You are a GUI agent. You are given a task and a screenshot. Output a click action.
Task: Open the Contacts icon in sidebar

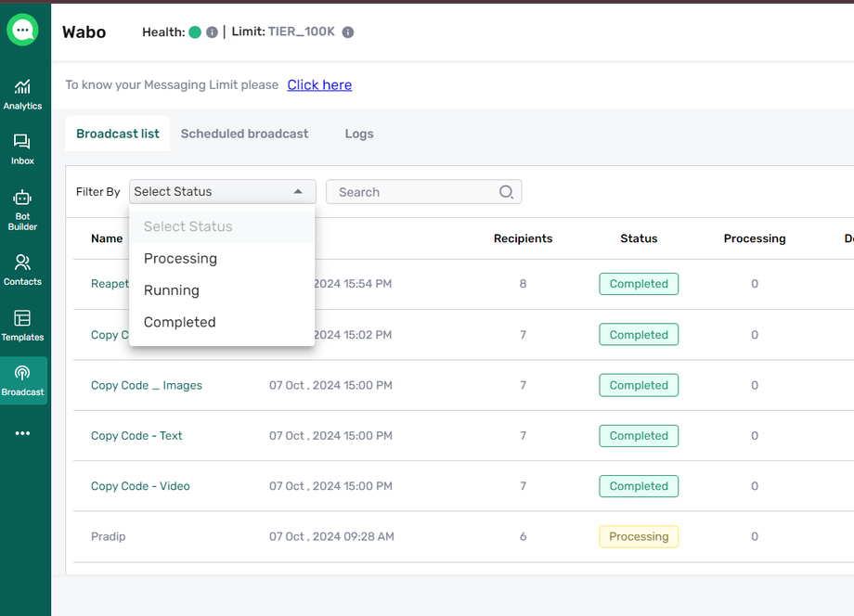[22, 269]
